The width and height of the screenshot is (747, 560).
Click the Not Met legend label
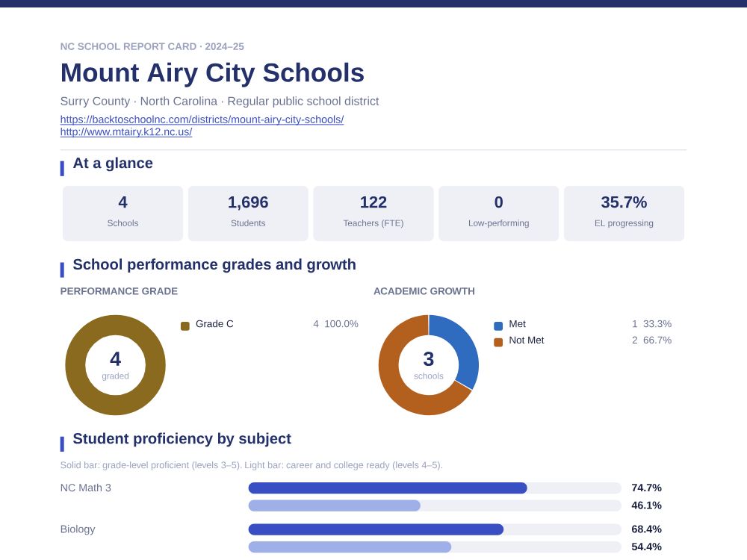[527, 340]
